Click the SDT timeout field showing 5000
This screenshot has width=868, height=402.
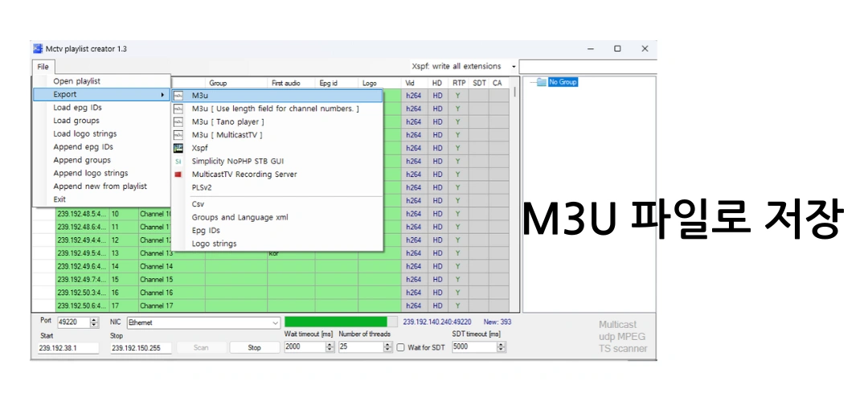click(x=474, y=348)
